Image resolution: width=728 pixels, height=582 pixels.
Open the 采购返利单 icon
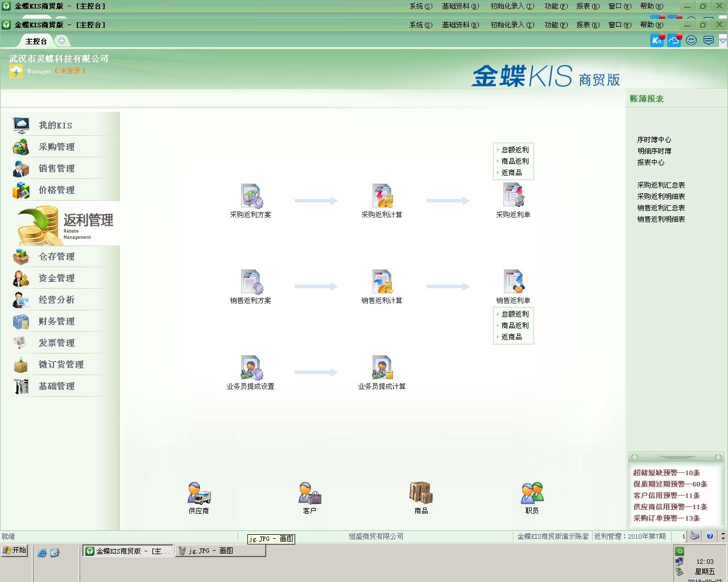click(x=513, y=196)
